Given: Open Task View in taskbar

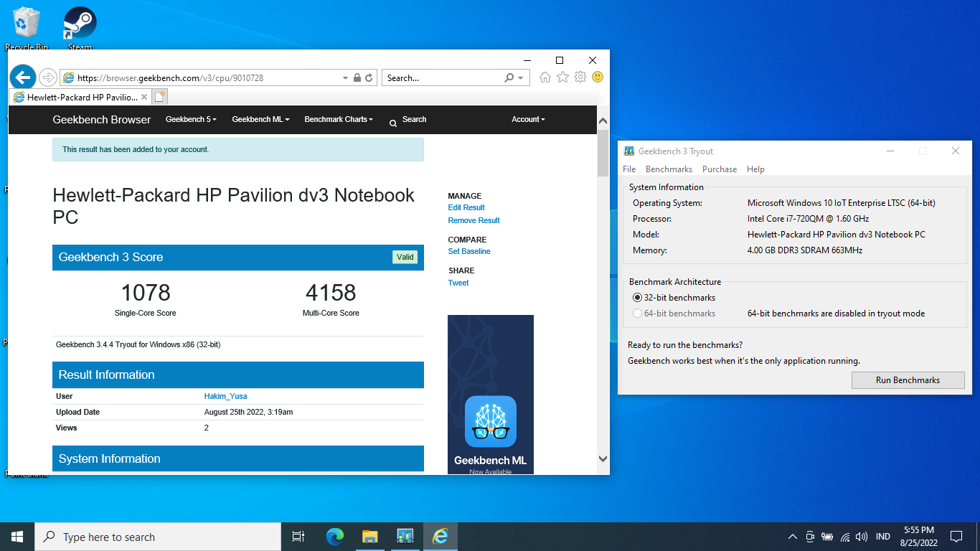Looking at the screenshot, I should pyautogui.click(x=298, y=537).
